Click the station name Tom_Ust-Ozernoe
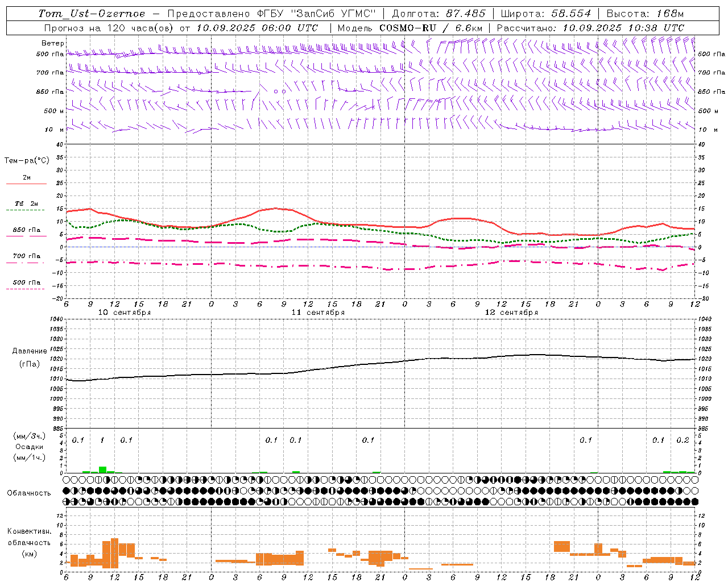 coord(92,14)
